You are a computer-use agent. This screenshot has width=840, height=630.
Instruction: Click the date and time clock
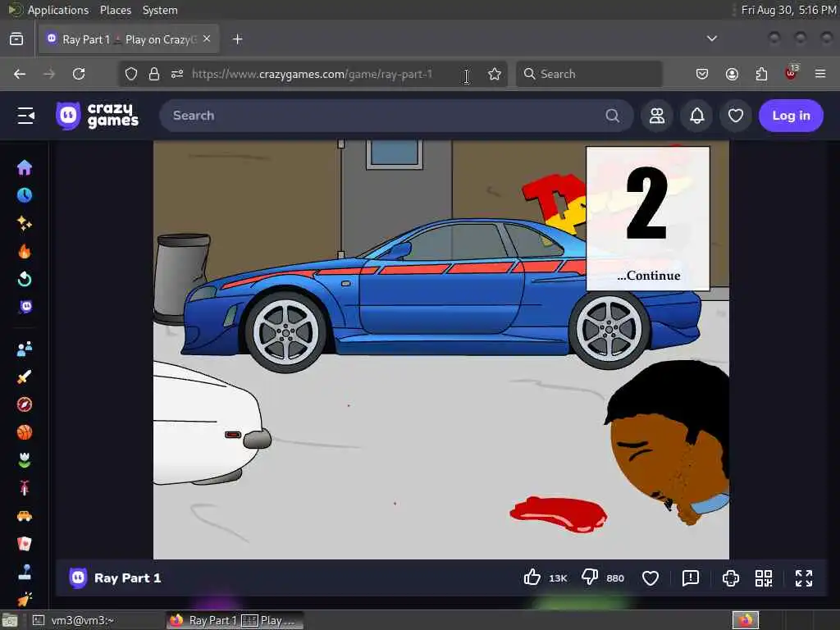click(x=788, y=10)
